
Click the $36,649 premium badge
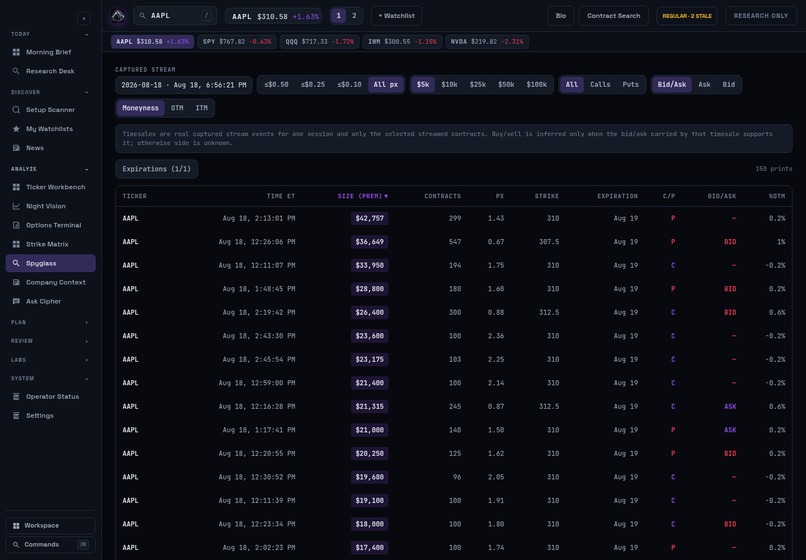370,242
